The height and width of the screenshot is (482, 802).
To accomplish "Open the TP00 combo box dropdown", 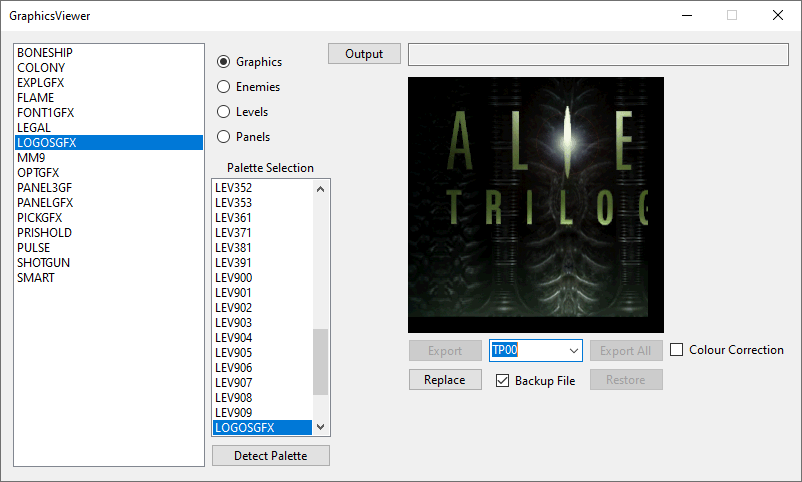I will [574, 351].
